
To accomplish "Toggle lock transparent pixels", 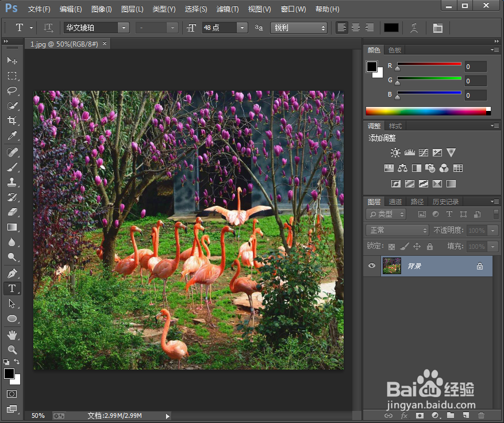I will click(391, 247).
